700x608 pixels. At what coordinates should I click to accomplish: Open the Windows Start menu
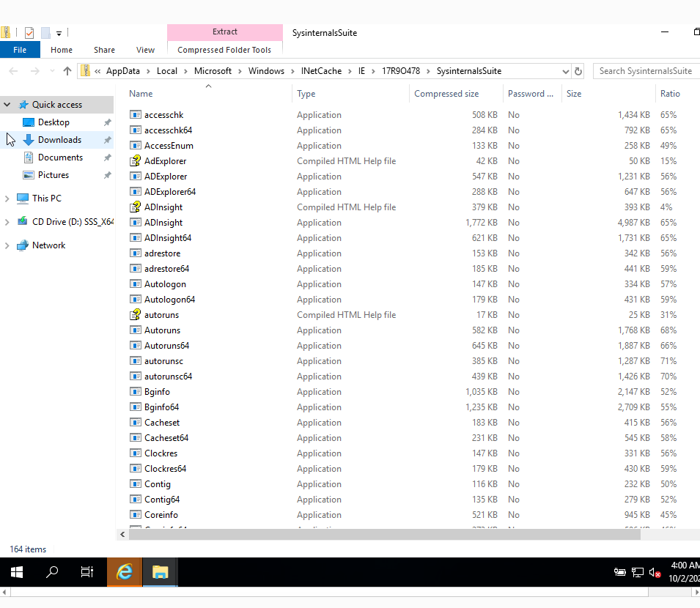[17, 572]
